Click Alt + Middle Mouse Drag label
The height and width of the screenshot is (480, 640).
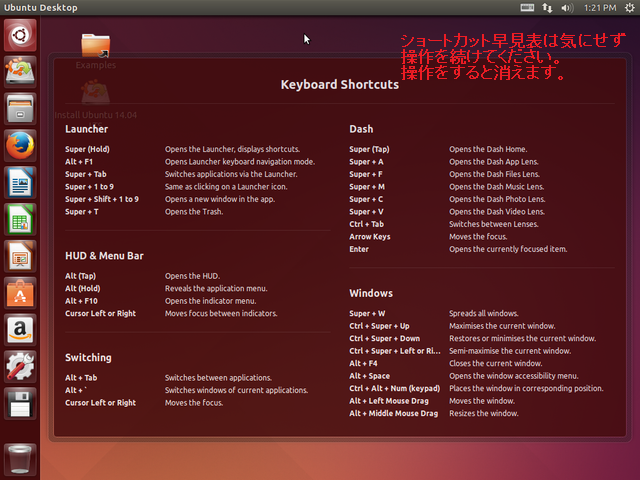click(x=393, y=413)
